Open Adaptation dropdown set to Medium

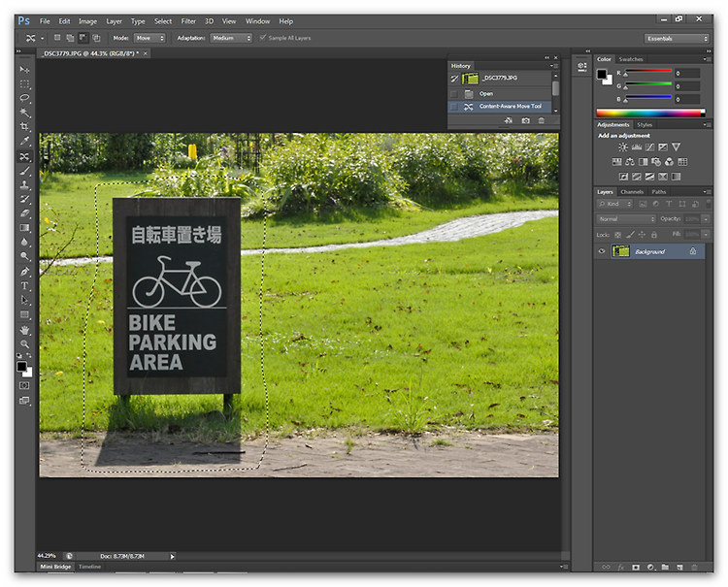tap(231, 38)
